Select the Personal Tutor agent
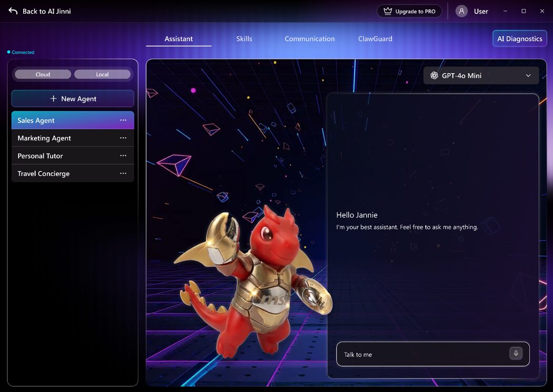Screen dimensions: 553x392 pos(73,156)
